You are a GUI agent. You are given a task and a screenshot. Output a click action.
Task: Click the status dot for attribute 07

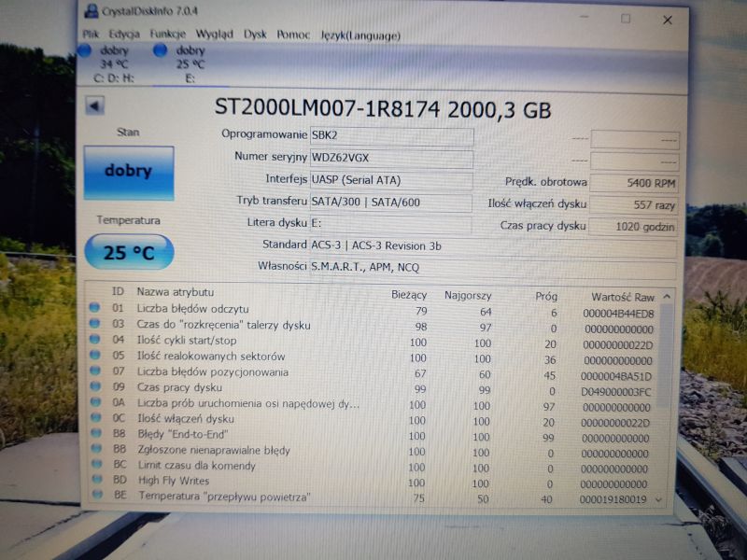pos(95,371)
